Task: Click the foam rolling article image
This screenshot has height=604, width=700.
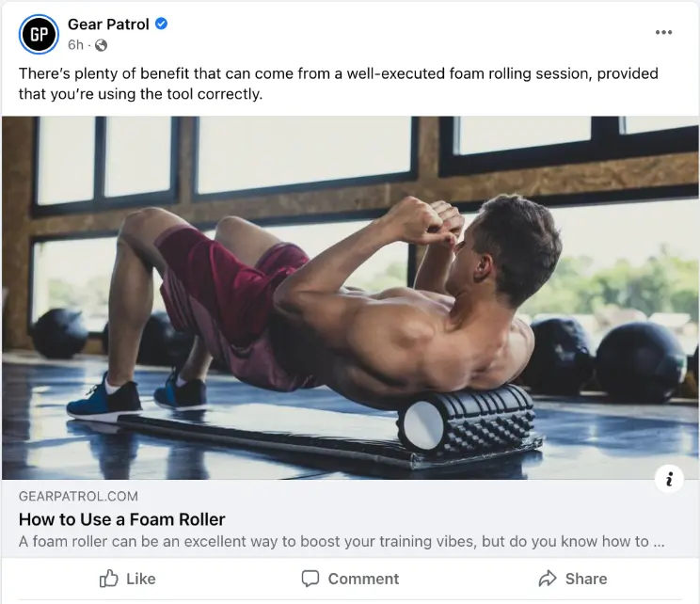Action: pos(350,297)
